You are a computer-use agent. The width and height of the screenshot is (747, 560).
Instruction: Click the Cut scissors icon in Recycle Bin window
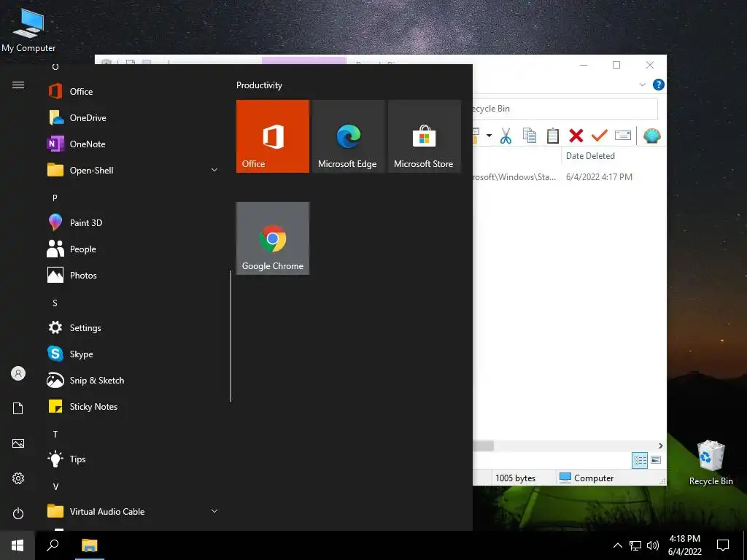506,136
